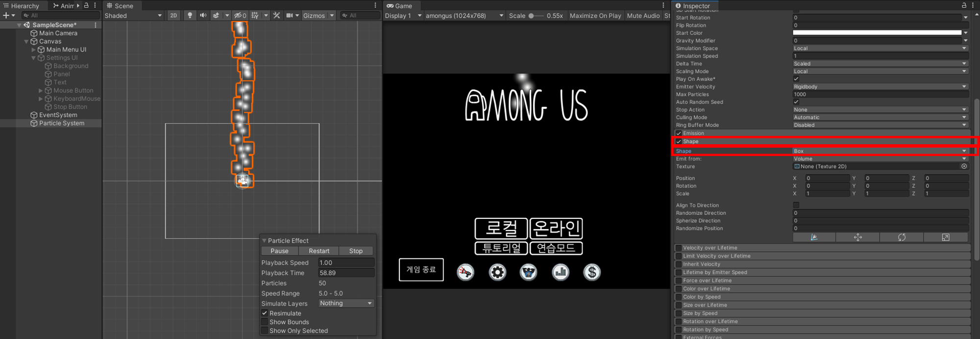Open Simulate Layers Nothing dropdown
Screen dimensions: 980x339
point(346,303)
